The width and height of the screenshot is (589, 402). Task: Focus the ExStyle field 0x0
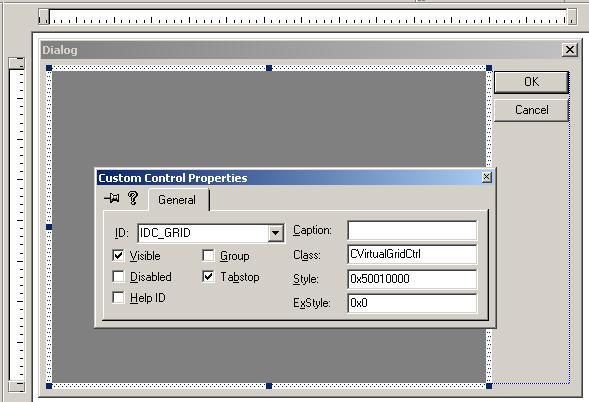pyautogui.click(x=412, y=303)
